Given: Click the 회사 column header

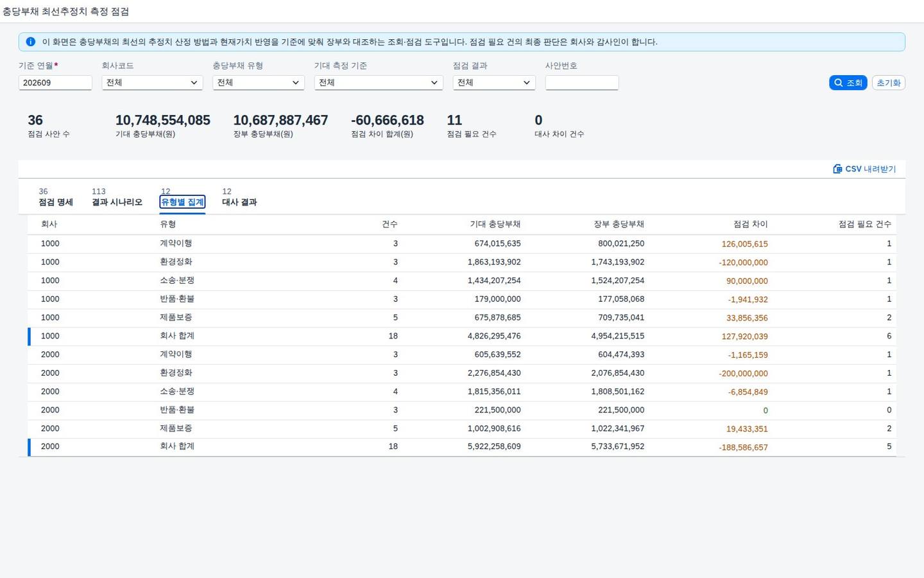Looking at the screenshot, I should point(49,224).
